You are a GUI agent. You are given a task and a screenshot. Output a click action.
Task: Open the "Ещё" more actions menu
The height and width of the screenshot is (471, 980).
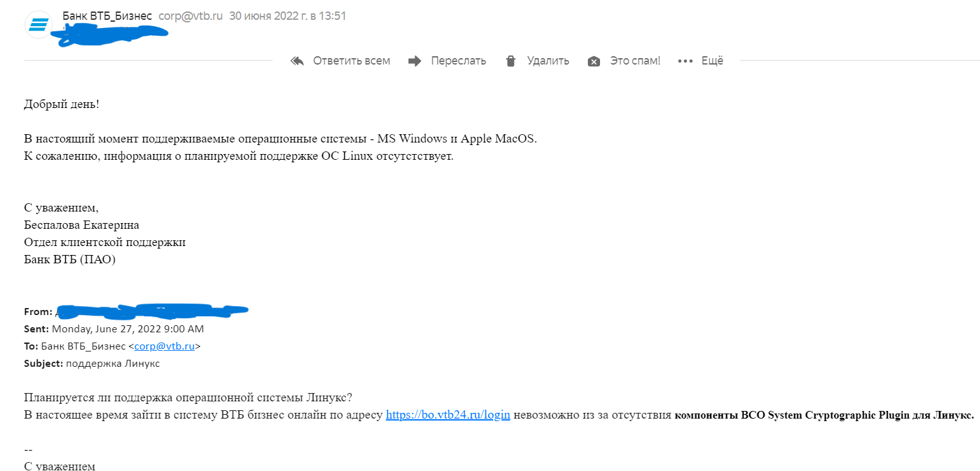click(x=712, y=61)
